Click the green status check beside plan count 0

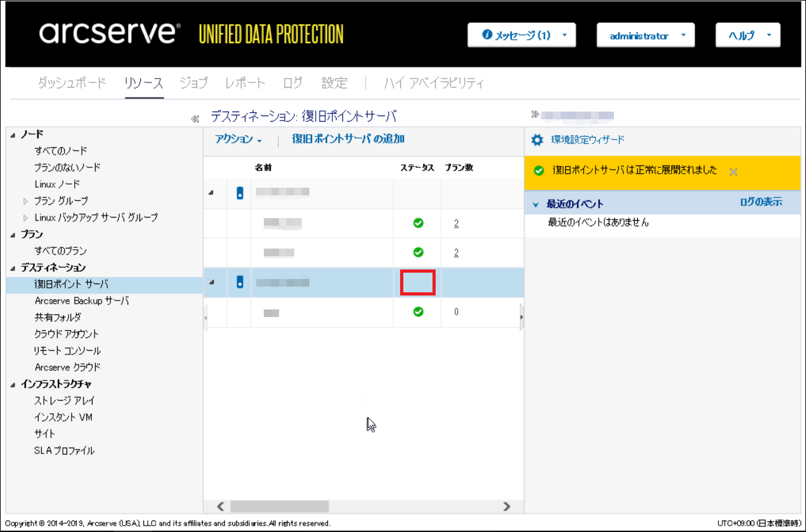418,312
